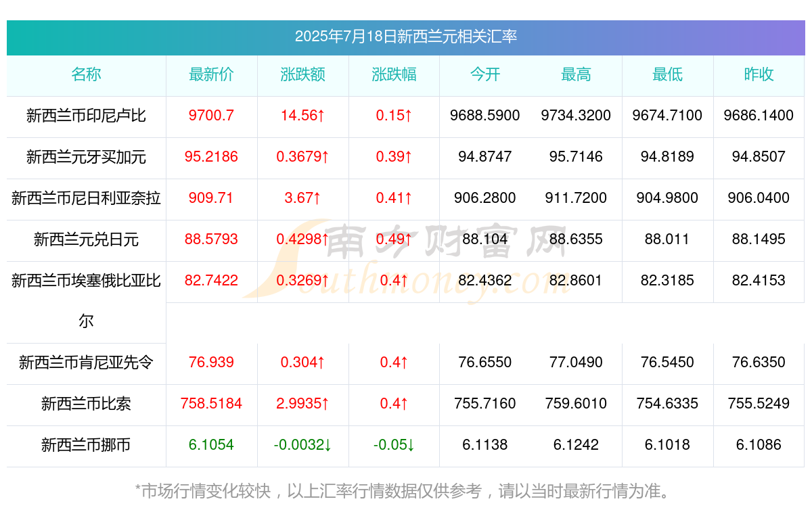Image resolution: width=812 pixels, height=512 pixels.
Task: Click high value 95.7146
Action: coord(576,157)
